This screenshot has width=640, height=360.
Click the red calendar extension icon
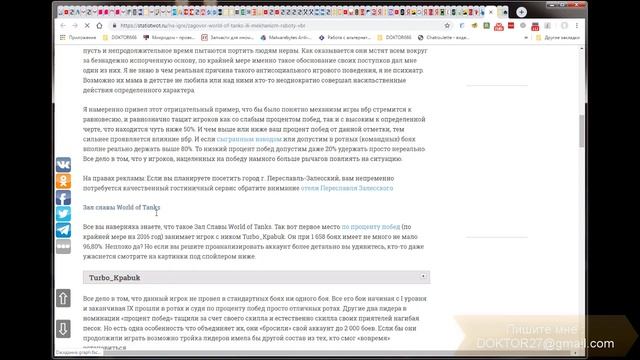(535, 27)
